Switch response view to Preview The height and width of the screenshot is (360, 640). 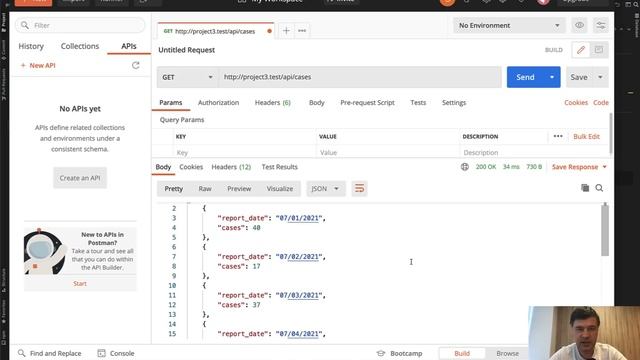pyautogui.click(x=239, y=189)
